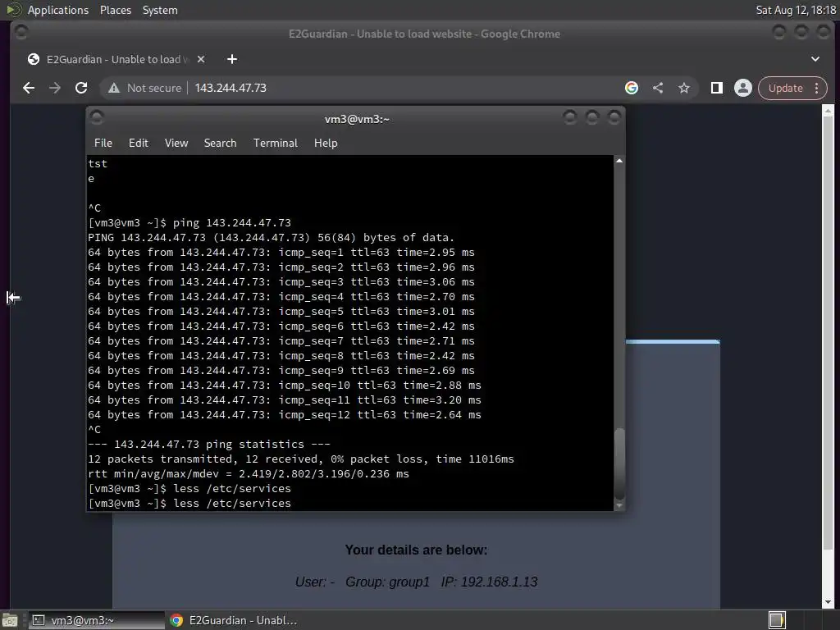840x630 pixels.
Task: Click the last less /etc/services prompt
Action: click(x=189, y=503)
